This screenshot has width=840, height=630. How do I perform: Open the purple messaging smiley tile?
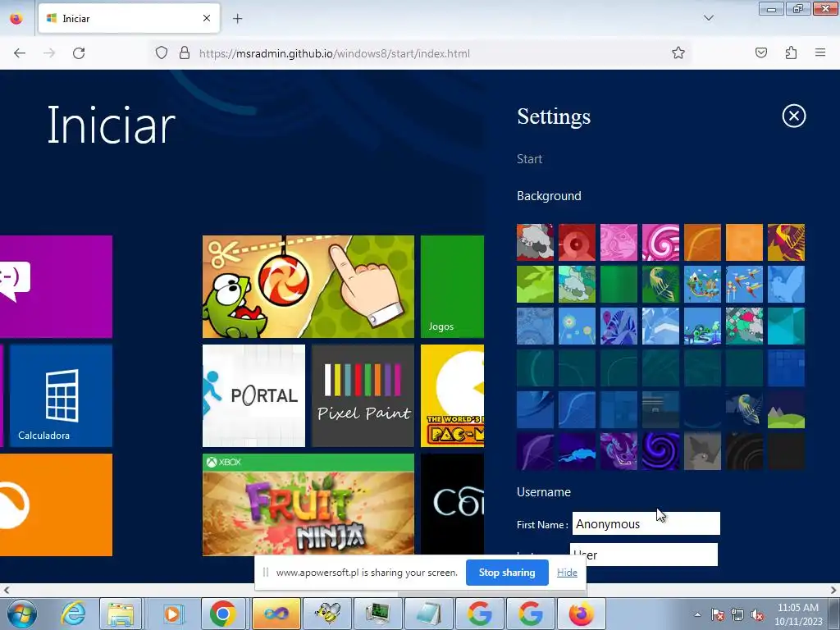[x=56, y=286]
